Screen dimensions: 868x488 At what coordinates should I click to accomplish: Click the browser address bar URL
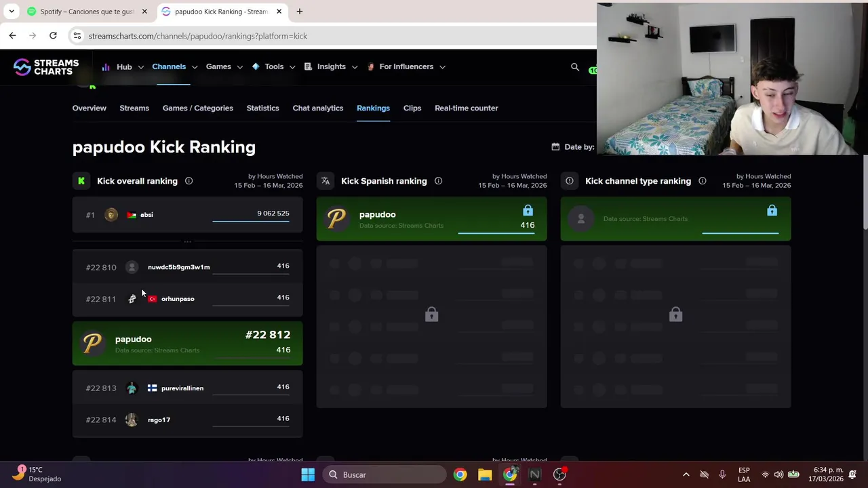[x=198, y=36]
